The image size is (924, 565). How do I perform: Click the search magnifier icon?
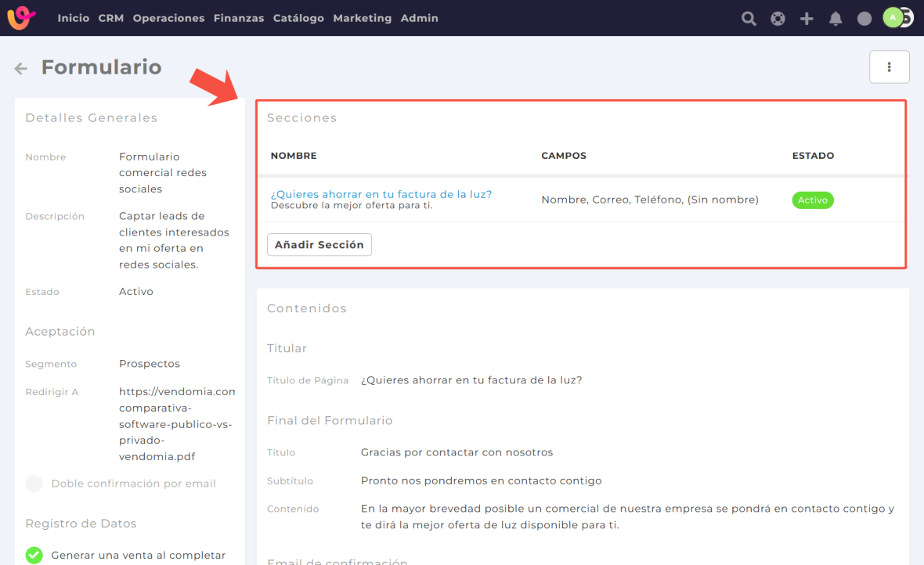(x=749, y=19)
